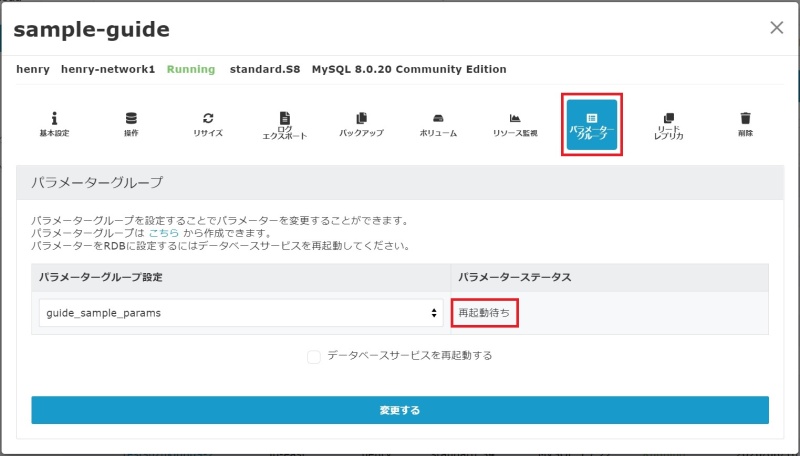Open the ボリューム volume icon
The width and height of the screenshot is (800, 456).
tap(438, 124)
